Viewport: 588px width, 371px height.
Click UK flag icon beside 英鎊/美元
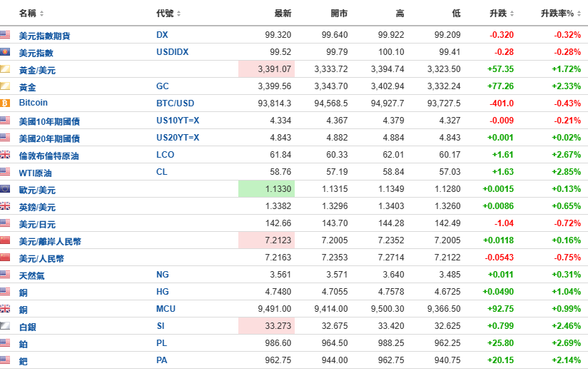(x=5, y=205)
